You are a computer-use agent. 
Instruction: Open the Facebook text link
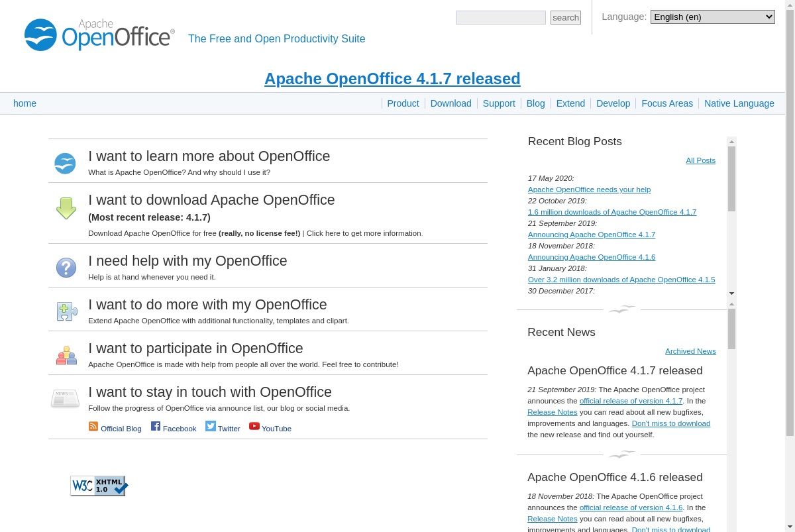(x=180, y=429)
